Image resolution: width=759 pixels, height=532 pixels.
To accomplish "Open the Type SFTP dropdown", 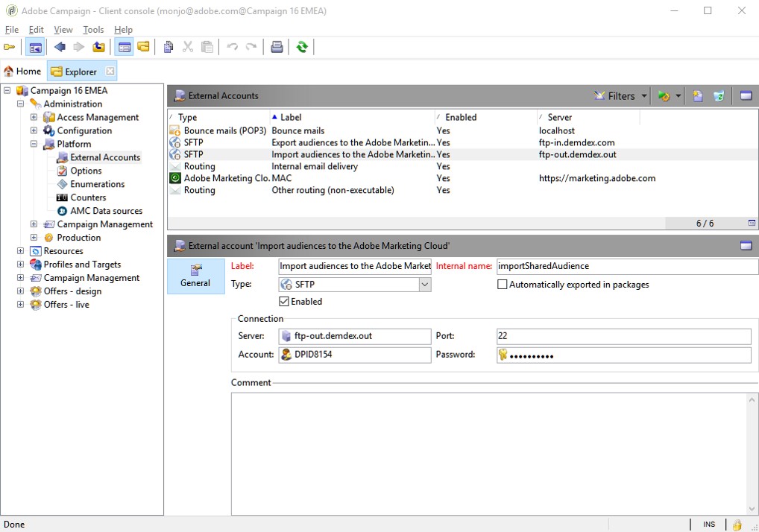I will [424, 285].
